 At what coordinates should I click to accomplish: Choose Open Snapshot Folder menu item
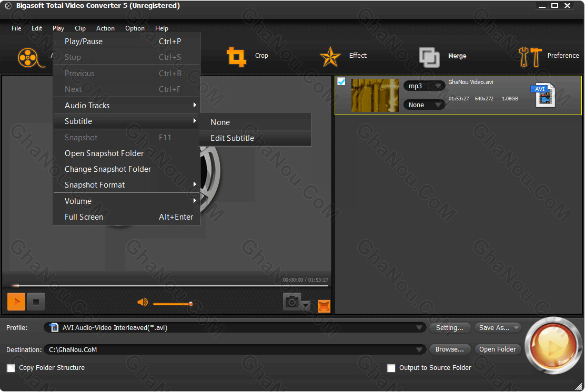(x=126, y=153)
